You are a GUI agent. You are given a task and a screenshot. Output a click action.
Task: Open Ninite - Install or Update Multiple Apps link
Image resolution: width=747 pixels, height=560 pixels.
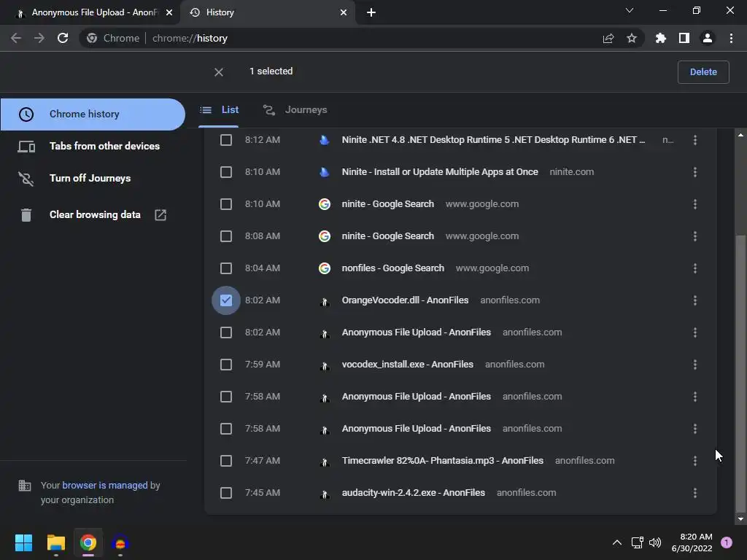[440, 172]
